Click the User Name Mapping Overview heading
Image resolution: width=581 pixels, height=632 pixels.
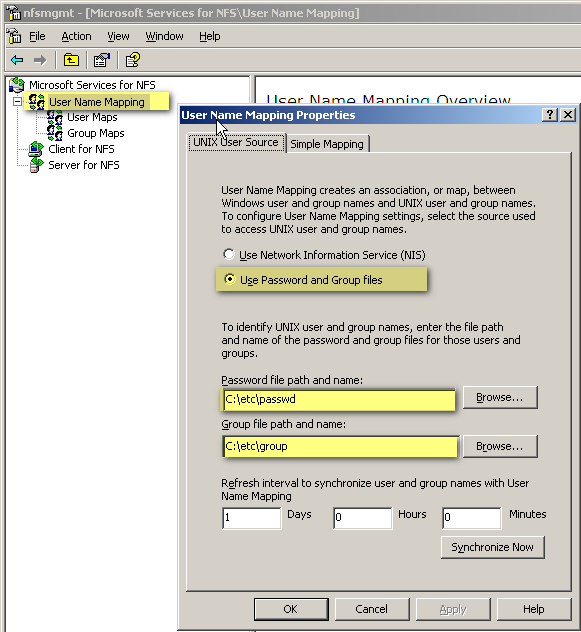click(x=388, y=100)
